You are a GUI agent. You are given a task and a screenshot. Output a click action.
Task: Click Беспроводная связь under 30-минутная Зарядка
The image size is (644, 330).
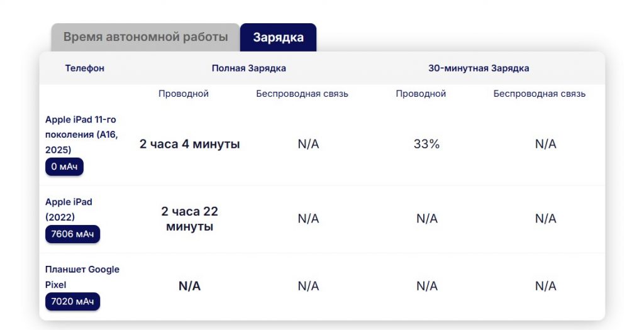point(539,94)
